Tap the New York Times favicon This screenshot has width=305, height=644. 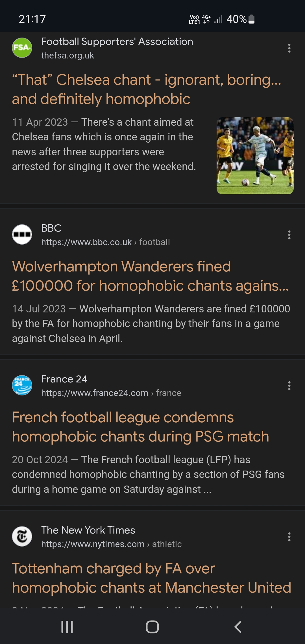click(22, 536)
